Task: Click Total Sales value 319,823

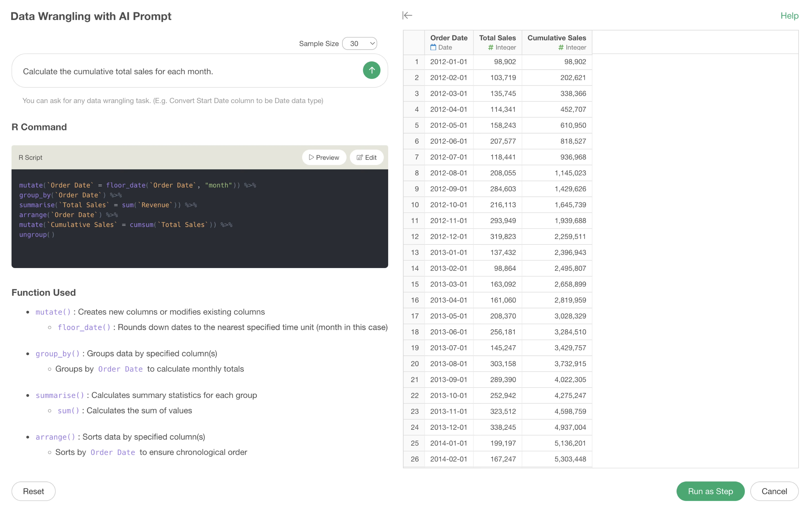Action: tap(497, 236)
